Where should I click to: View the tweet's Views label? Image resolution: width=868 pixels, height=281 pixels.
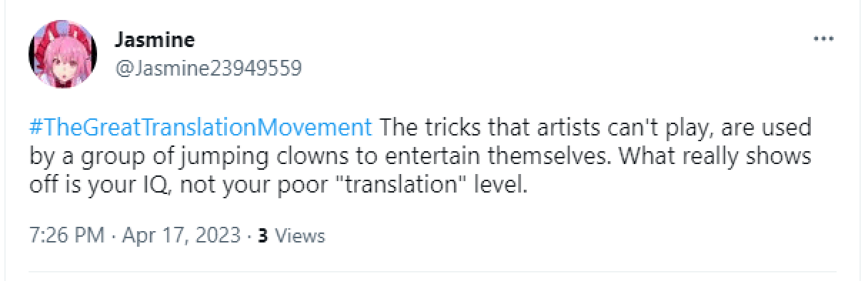[300, 236]
